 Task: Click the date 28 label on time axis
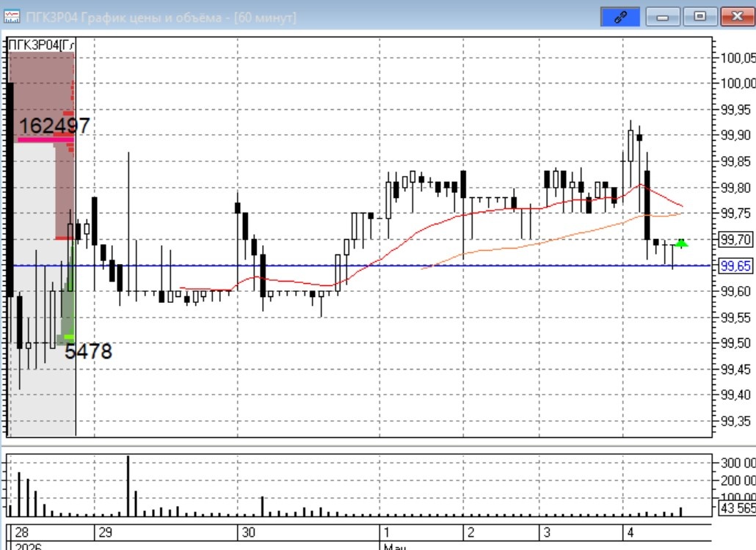click(x=22, y=532)
